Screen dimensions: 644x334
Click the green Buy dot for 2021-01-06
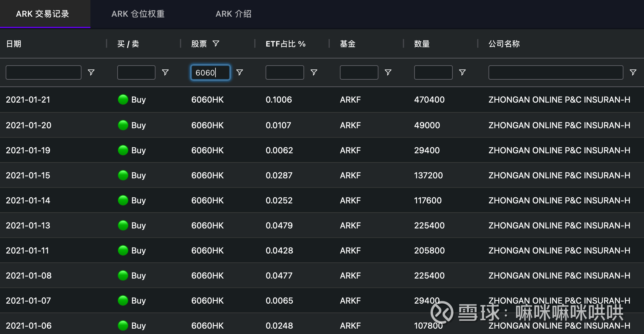point(123,326)
